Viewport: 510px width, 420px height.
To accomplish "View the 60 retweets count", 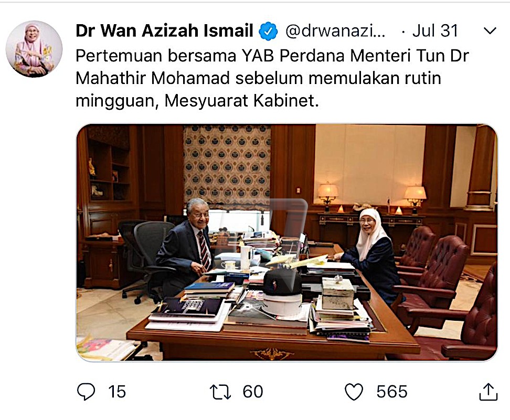I will click(x=253, y=392).
